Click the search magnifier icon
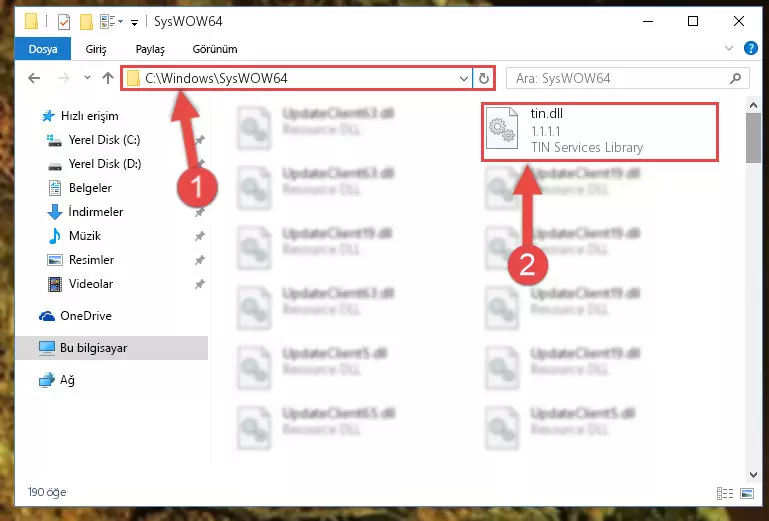The width and height of the screenshot is (769, 521). [735, 78]
